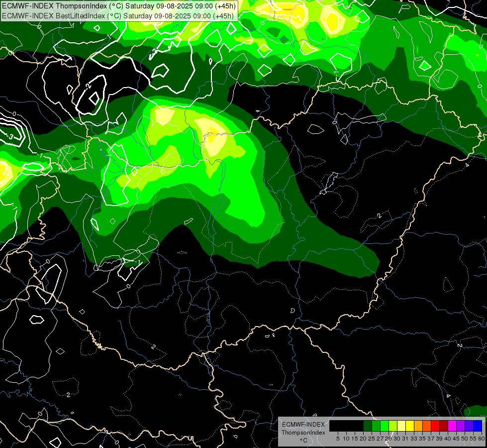Click the 'ThompsonIndex' label in the legend
Viewport: 487px width, 448px height.
[x=303, y=433]
